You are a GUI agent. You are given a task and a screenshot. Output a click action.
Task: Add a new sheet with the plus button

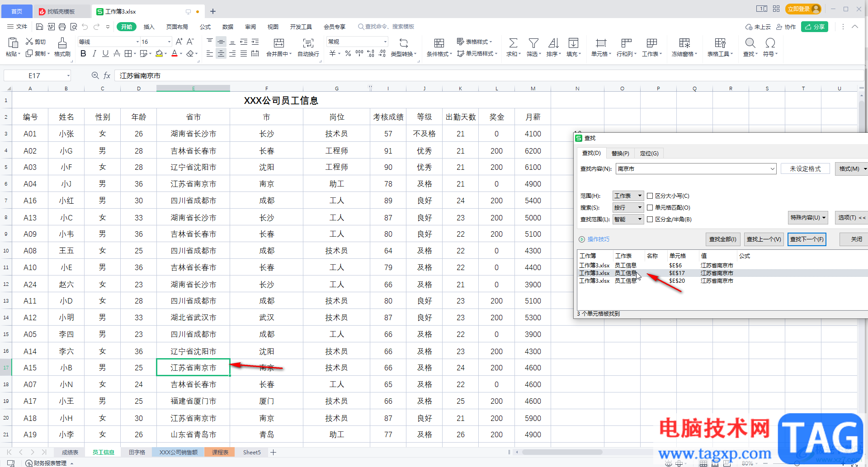coord(273,452)
